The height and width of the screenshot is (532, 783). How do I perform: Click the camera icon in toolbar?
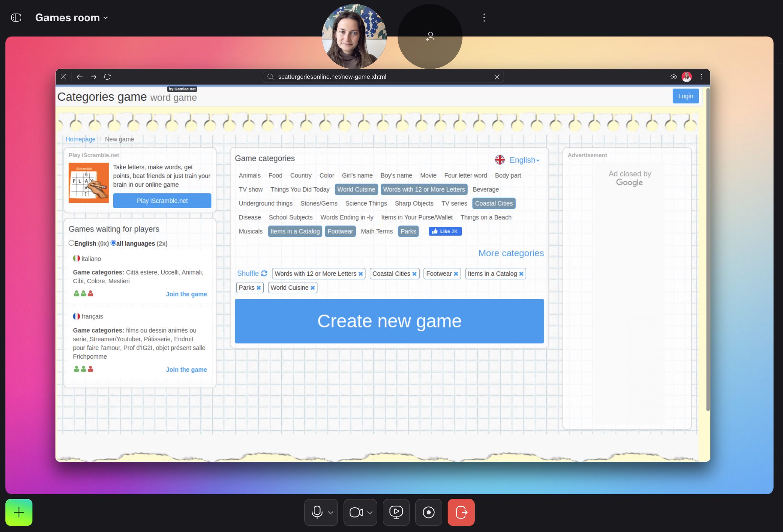click(x=356, y=512)
